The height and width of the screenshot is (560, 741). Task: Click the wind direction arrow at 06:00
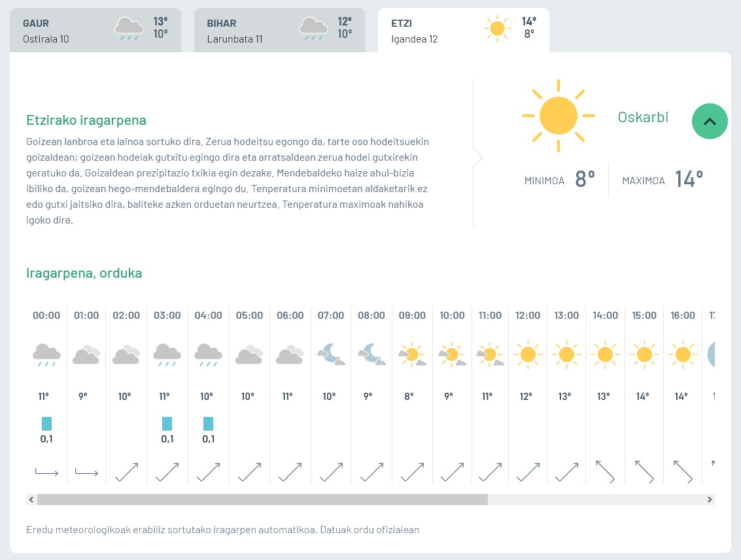click(290, 472)
